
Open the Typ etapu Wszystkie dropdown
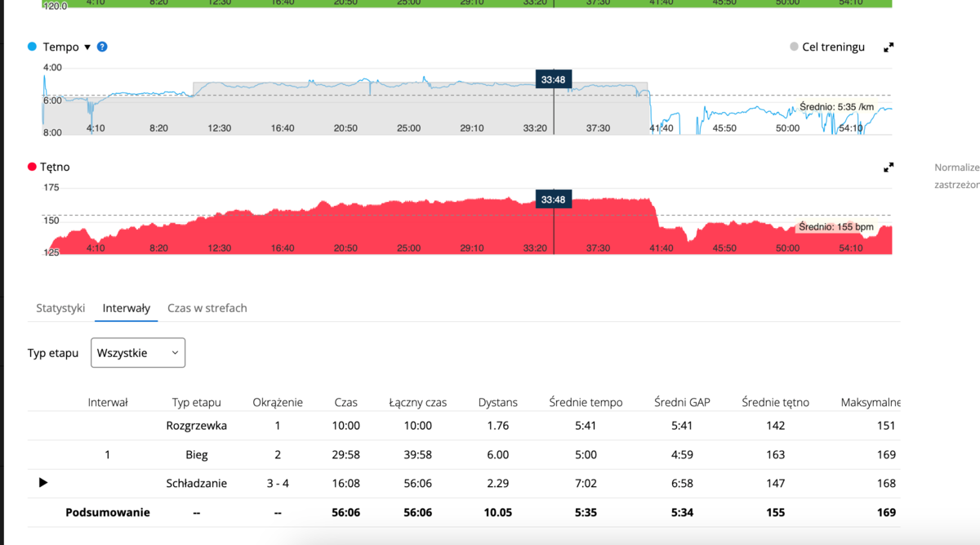[x=138, y=353]
